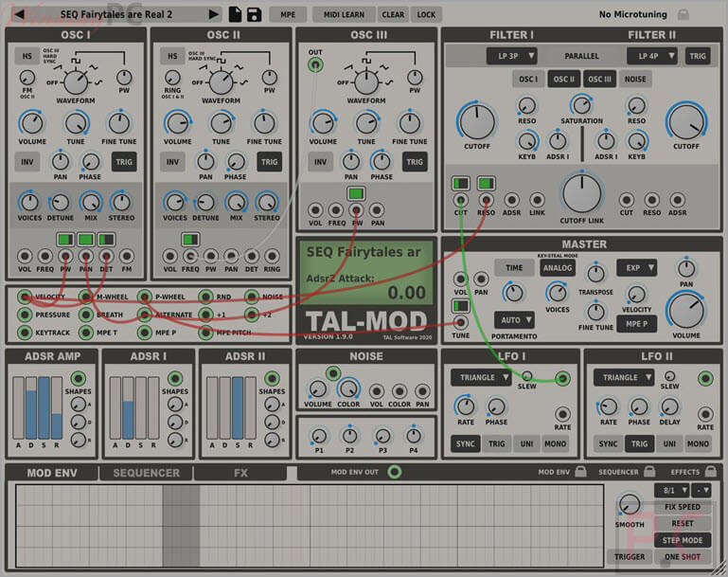The width and height of the screenshot is (728, 577).
Task: Switch to the MOD ENV tab
Action: 52,473
